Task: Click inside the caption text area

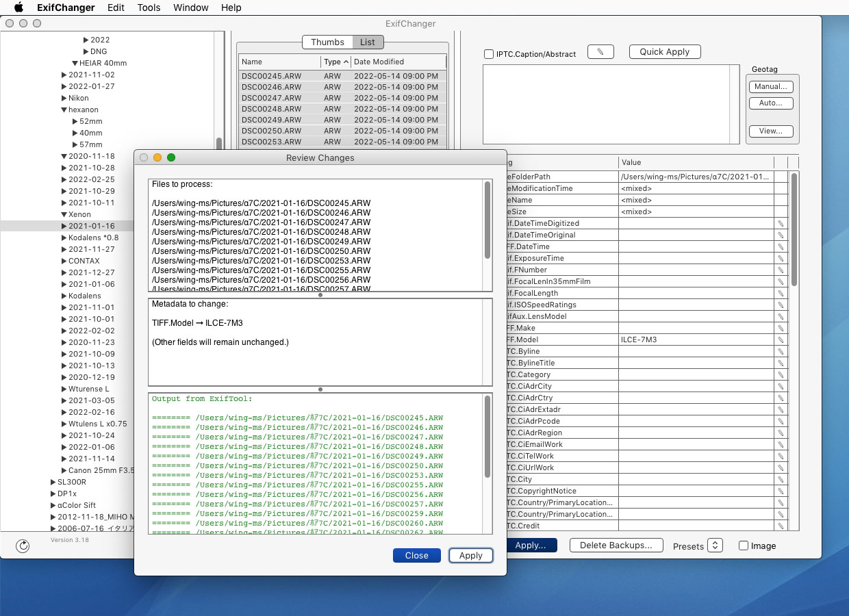Action: click(x=606, y=104)
